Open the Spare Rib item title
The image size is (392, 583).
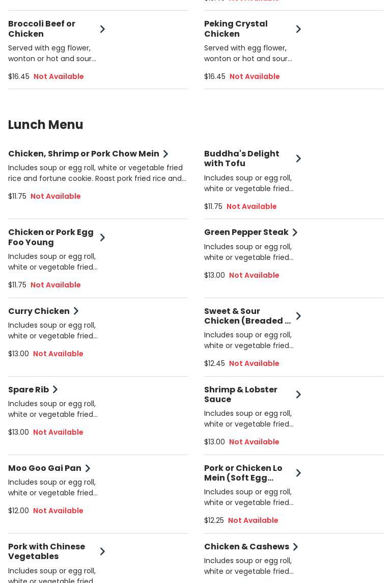pos(29,390)
